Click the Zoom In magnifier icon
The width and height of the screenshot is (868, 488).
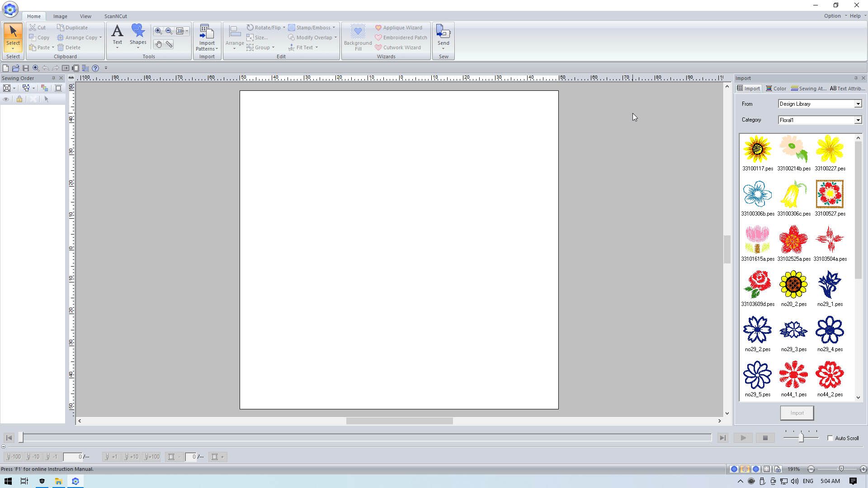[158, 31]
